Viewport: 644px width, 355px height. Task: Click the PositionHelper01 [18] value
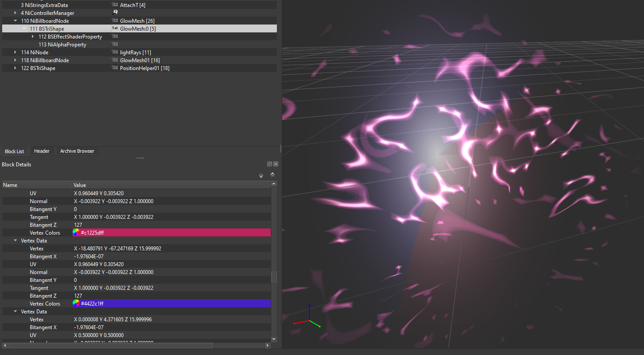coord(145,68)
